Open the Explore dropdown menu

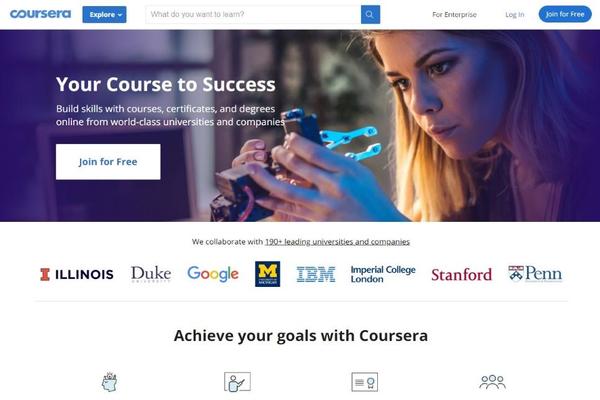(104, 15)
